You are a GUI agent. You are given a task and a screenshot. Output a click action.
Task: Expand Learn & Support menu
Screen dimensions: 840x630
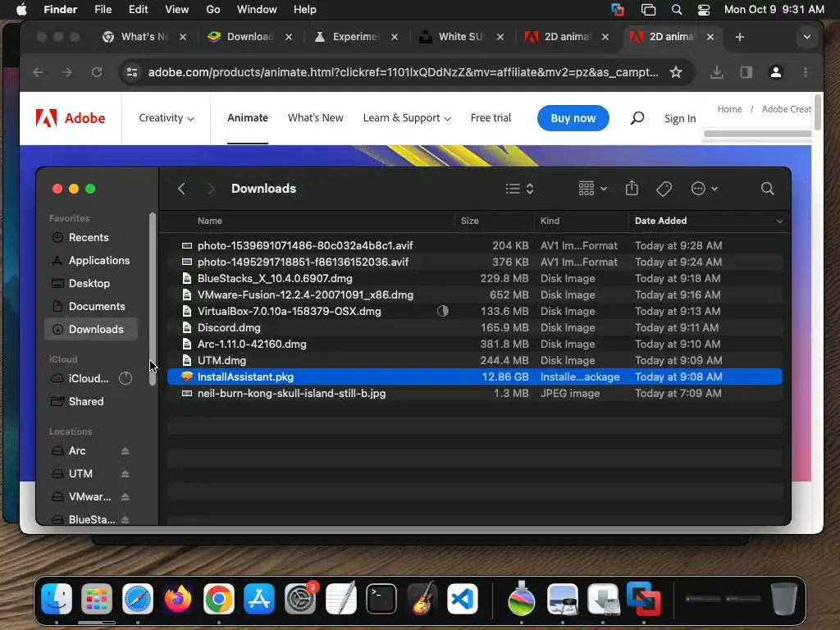pyautogui.click(x=407, y=118)
